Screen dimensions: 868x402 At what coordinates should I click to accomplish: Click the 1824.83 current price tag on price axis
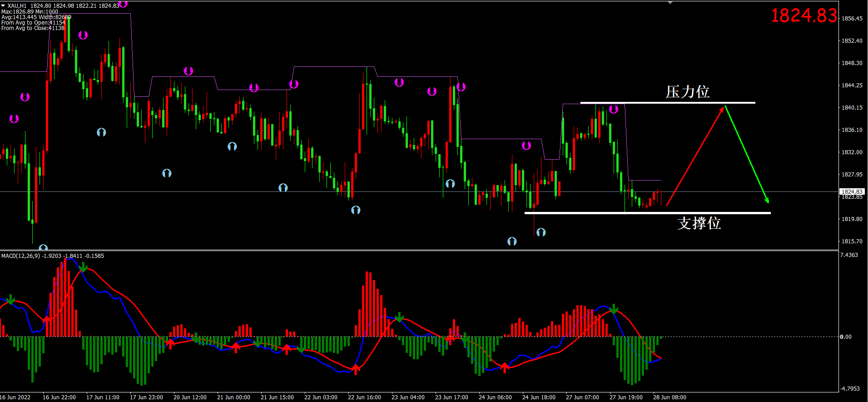click(x=851, y=192)
